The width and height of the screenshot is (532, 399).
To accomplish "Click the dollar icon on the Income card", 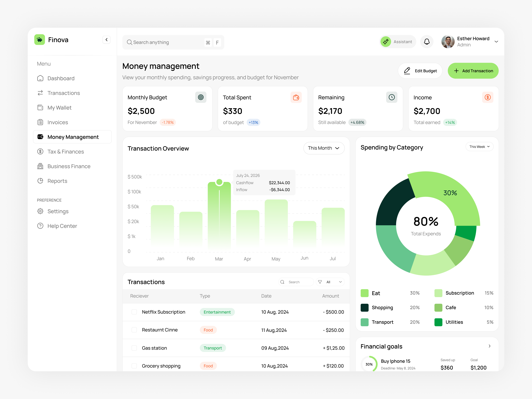I will [x=488, y=97].
